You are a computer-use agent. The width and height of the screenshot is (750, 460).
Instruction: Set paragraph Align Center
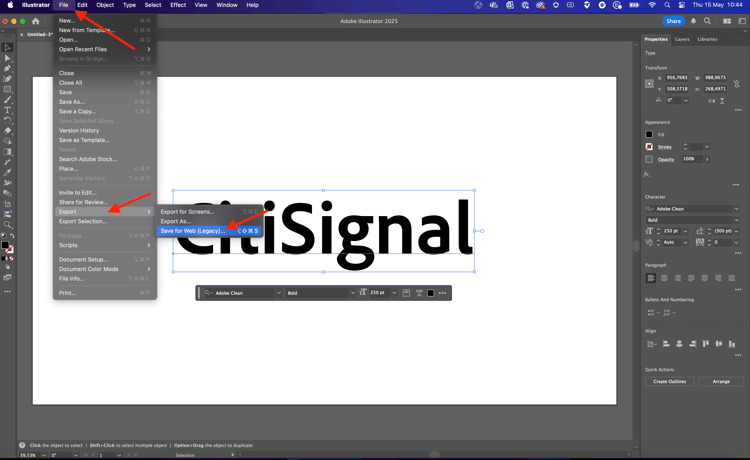pos(664,278)
